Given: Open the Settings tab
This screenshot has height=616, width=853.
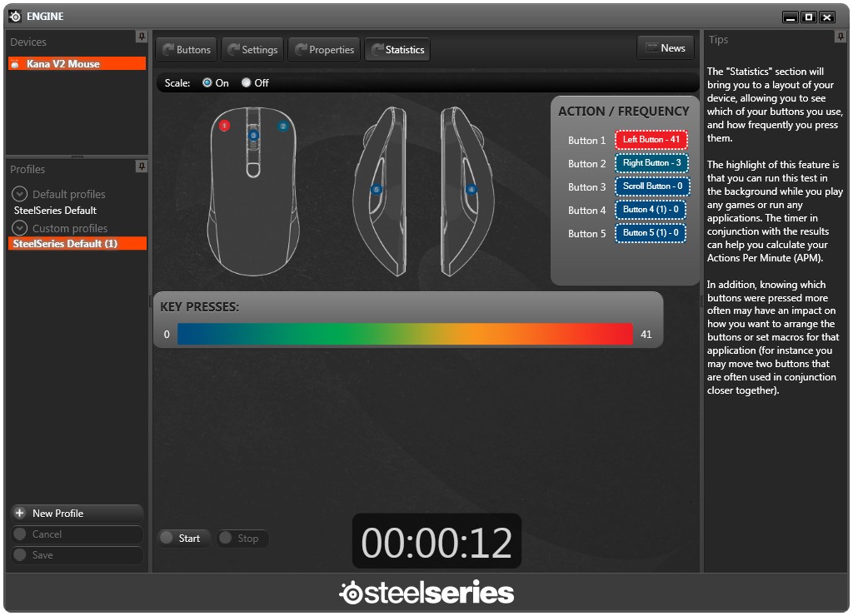Looking at the screenshot, I should point(253,49).
